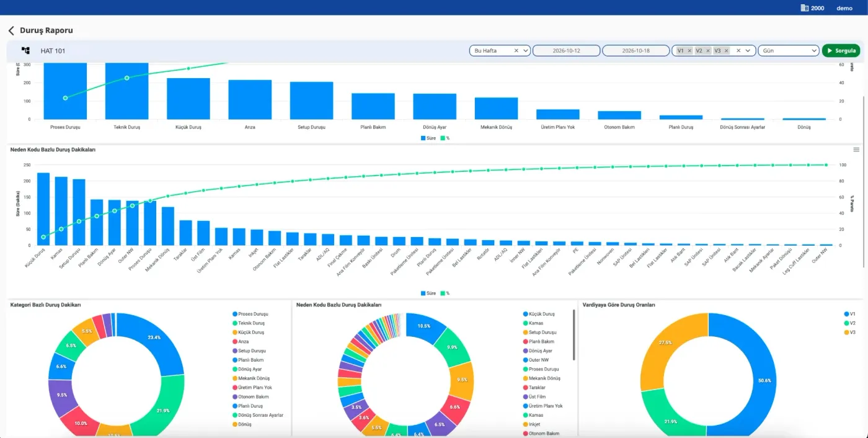Screen dimensions: 868x438
Task: Open the hamburger menu of the Neden Kodu bar chart
Action: pos(856,150)
